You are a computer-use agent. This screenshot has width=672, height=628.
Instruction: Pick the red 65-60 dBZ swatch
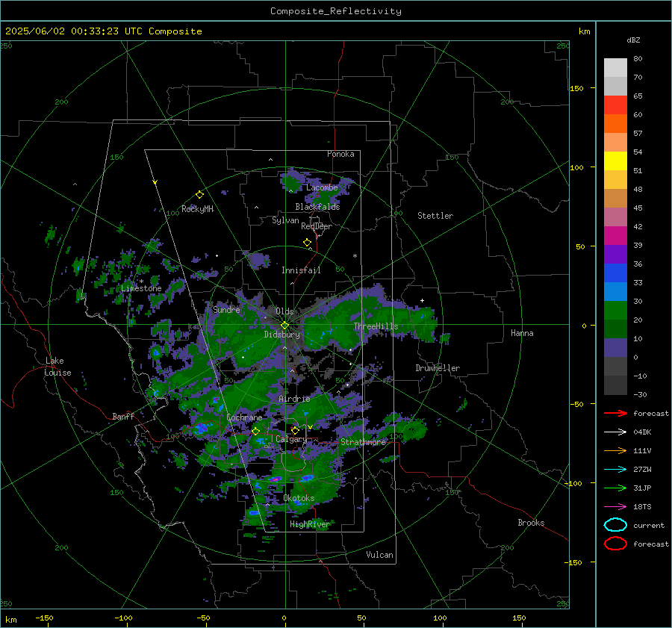(615, 105)
